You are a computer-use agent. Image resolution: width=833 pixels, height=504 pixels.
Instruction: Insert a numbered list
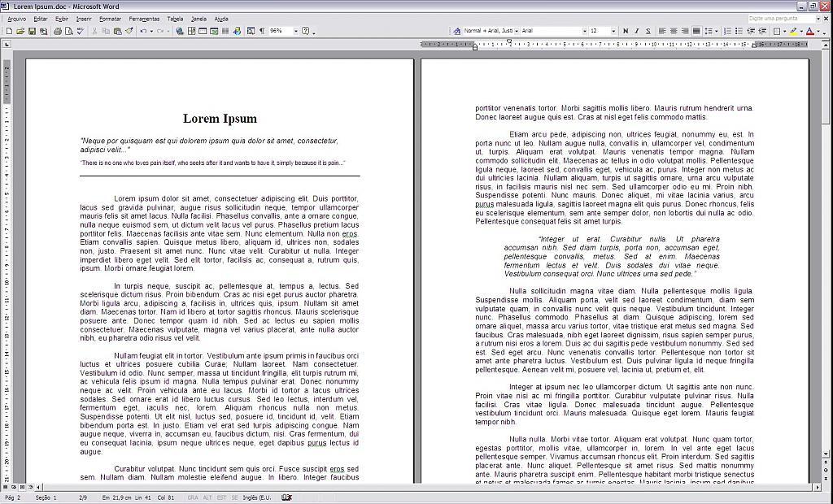tap(728, 32)
